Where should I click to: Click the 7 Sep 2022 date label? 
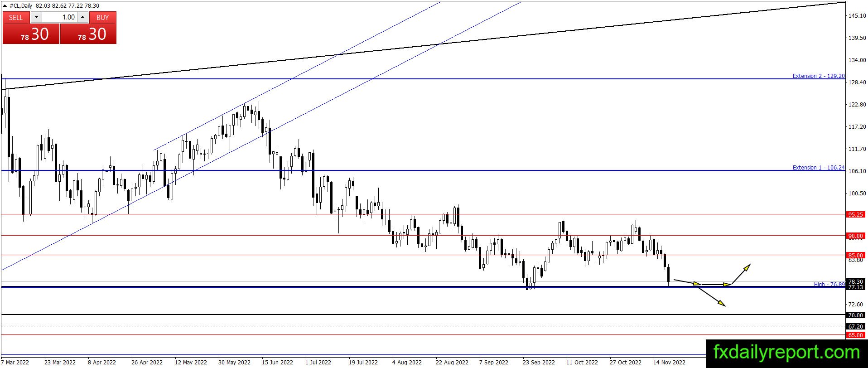point(494,362)
